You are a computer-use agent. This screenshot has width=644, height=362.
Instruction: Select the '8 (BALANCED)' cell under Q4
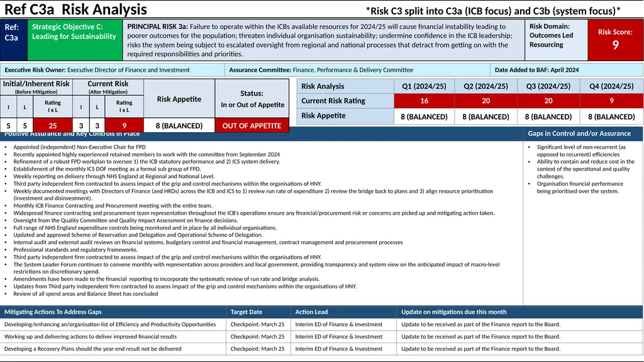point(611,116)
